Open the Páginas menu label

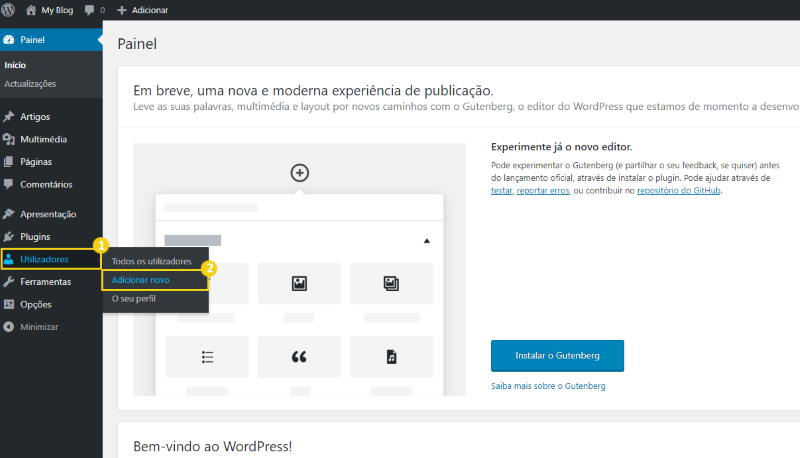coord(36,162)
